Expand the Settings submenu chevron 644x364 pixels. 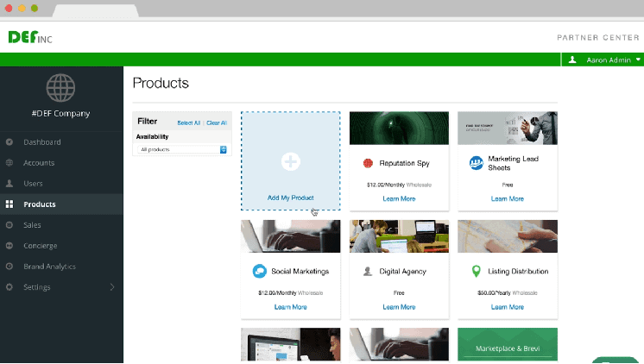click(112, 287)
